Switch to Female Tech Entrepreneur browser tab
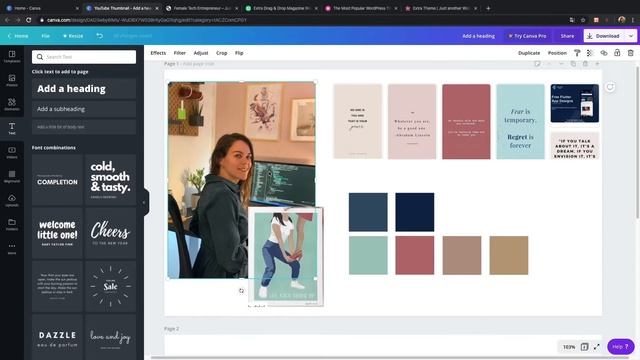The image size is (640, 360). [202, 8]
